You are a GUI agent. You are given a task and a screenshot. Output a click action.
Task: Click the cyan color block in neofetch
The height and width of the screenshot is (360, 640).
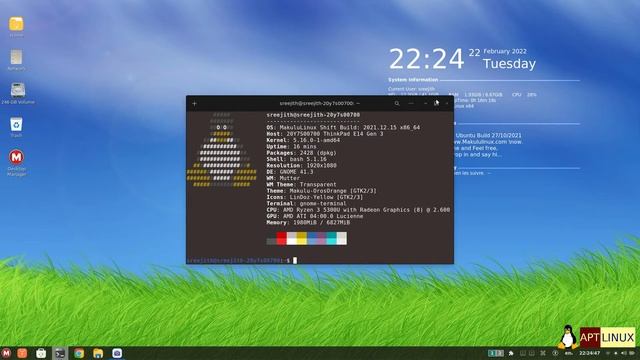331,238
